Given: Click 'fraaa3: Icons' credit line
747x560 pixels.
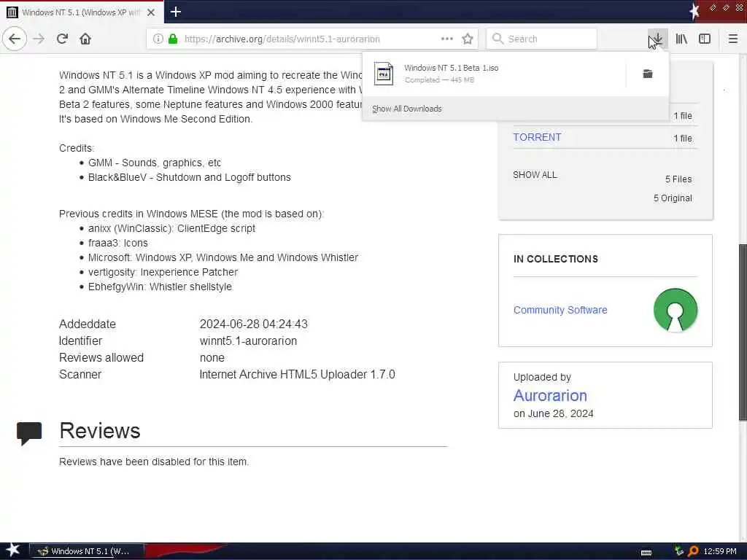Looking at the screenshot, I should [117, 243].
